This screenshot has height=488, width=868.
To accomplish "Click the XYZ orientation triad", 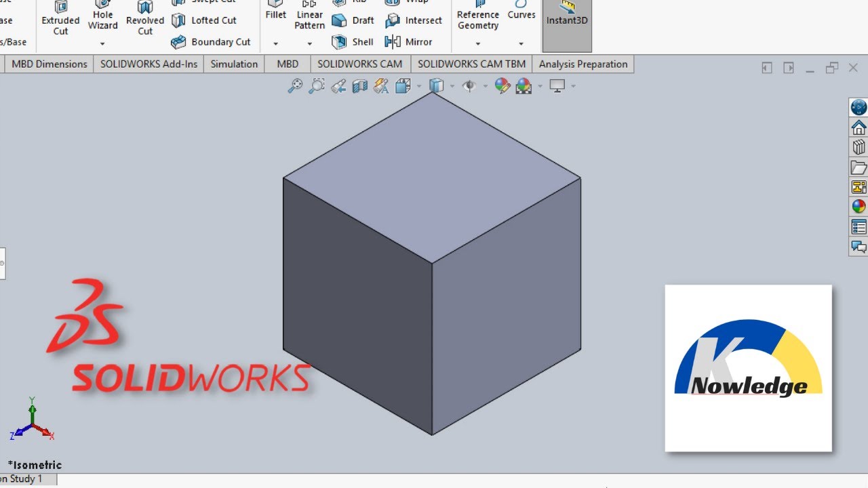I will click(32, 420).
